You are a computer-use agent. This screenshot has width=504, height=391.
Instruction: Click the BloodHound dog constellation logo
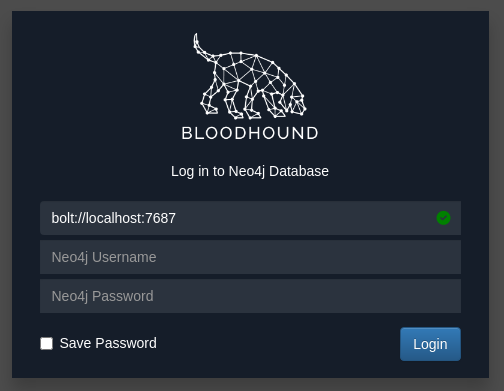[250, 76]
